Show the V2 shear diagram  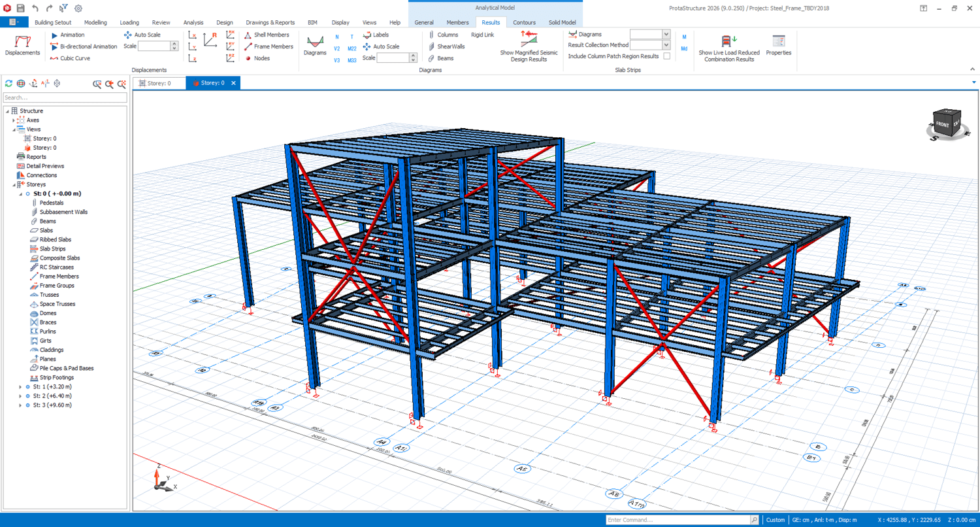[337, 49]
